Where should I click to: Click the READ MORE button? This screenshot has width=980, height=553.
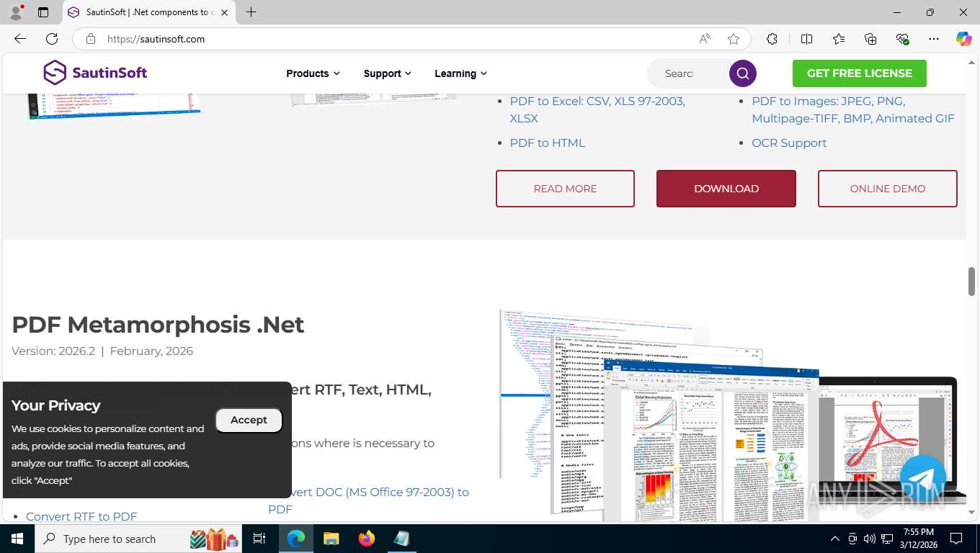pos(565,189)
